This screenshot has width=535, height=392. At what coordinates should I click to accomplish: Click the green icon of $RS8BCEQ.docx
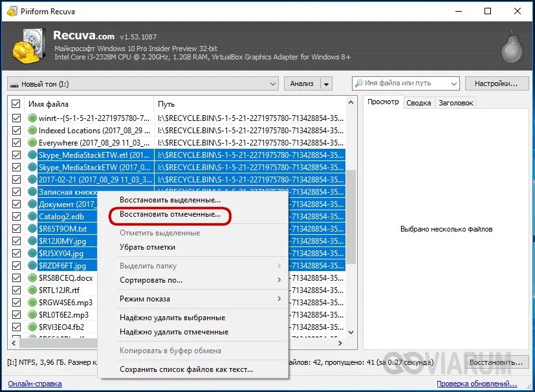click(x=32, y=278)
